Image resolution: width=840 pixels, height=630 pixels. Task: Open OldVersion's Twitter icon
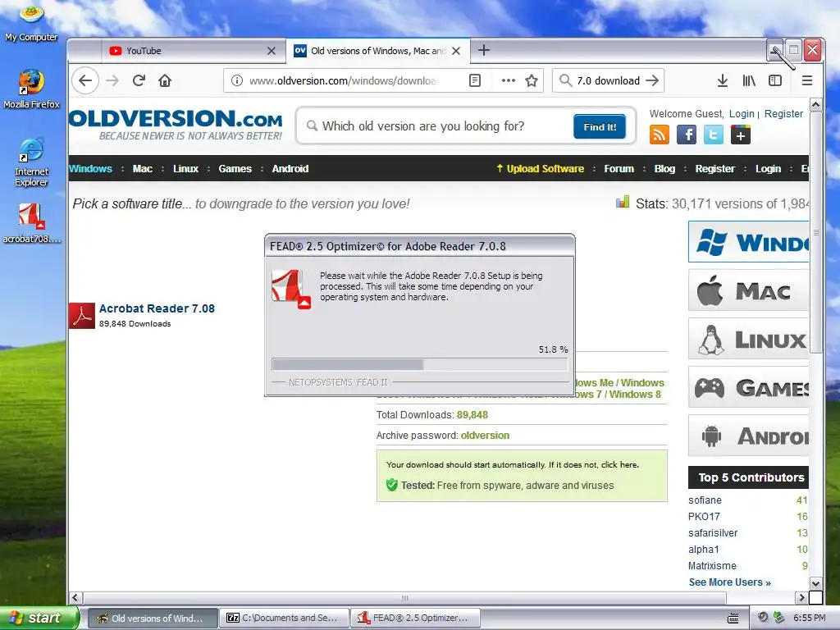tap(713, 135)
